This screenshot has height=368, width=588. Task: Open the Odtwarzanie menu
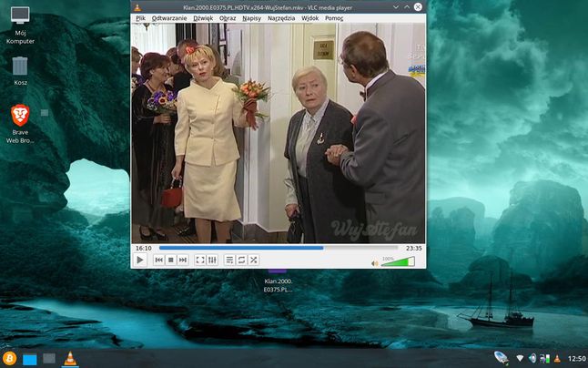coord(169,18)
